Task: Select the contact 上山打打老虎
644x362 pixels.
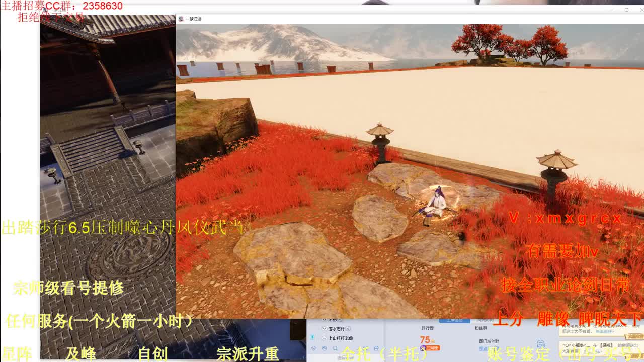Action: pyautogui.click(x=341, y=338)
